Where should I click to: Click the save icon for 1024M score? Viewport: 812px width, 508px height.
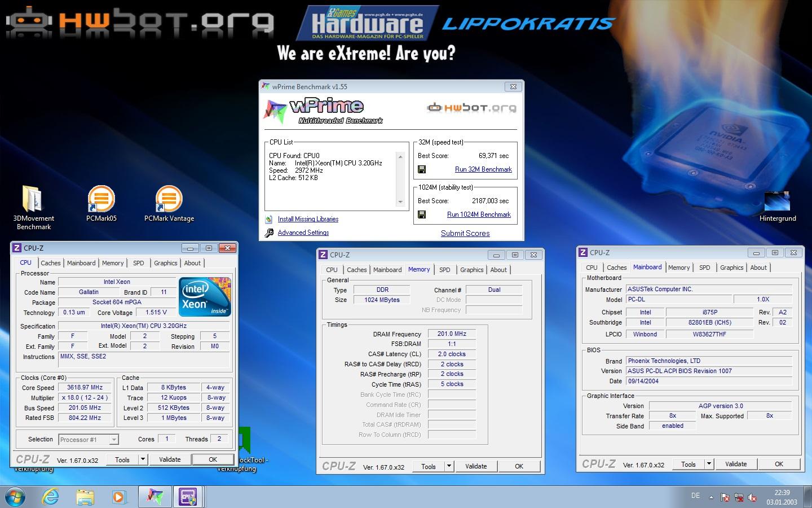pyautogui.click(x=422, y=214)
